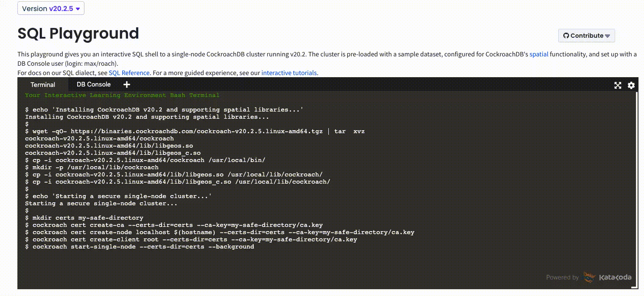Switch to the DB Console tab
The width and height of the screenshot is (644, 296).
pyautogui.click(x=93, y=84)
